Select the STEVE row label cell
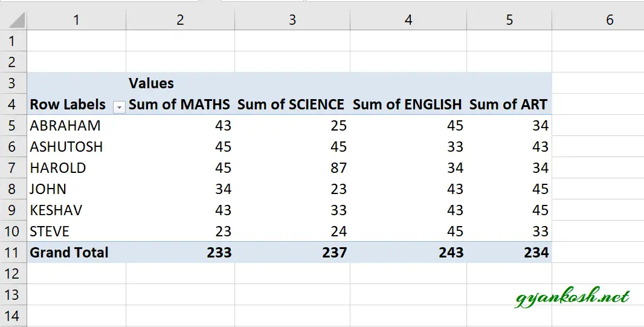 coord(76,231)
